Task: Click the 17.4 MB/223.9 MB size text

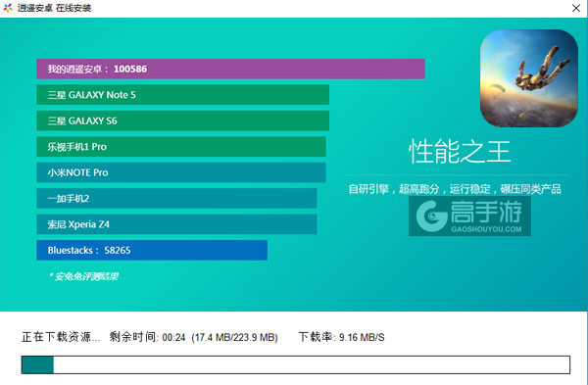Action: click(x=235, y=337)
